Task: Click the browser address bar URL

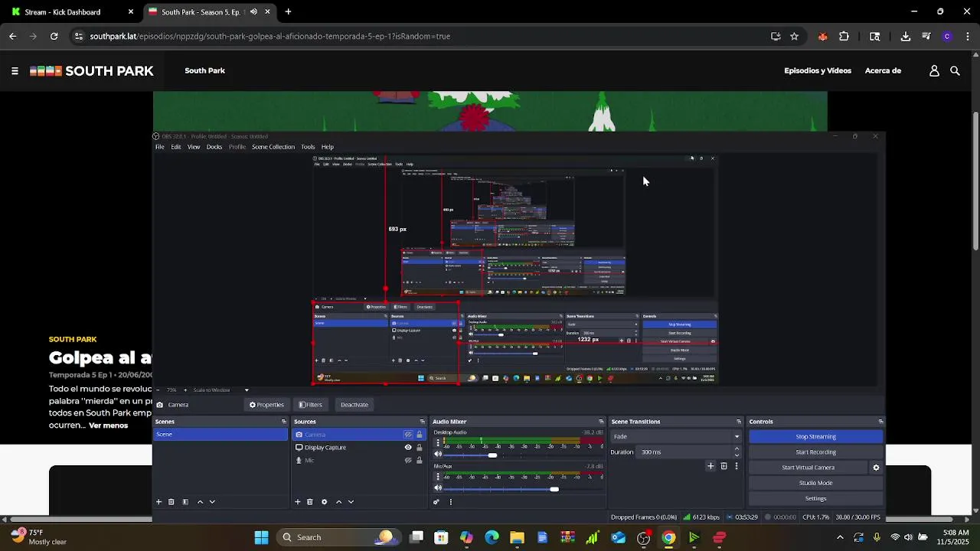Action: [269, 36]
